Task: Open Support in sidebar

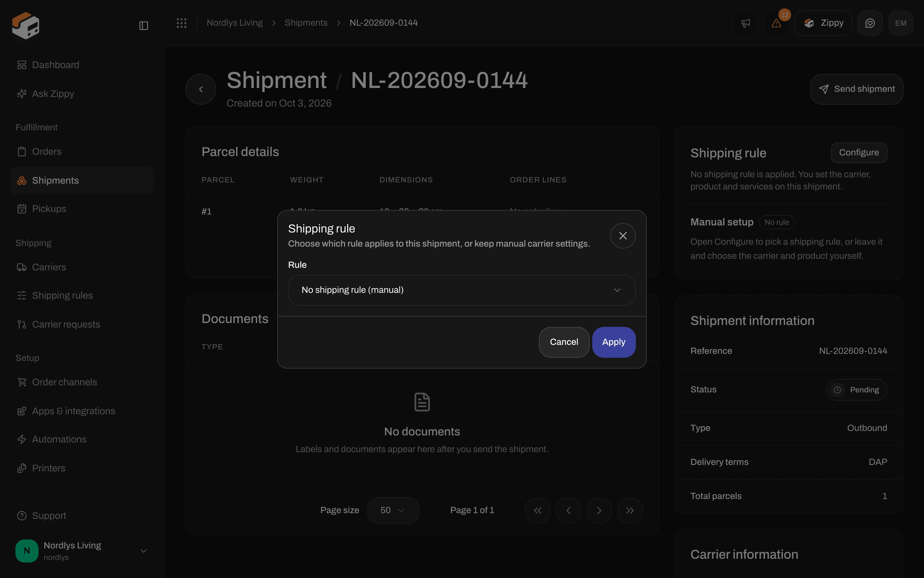Action: (82, 516)
